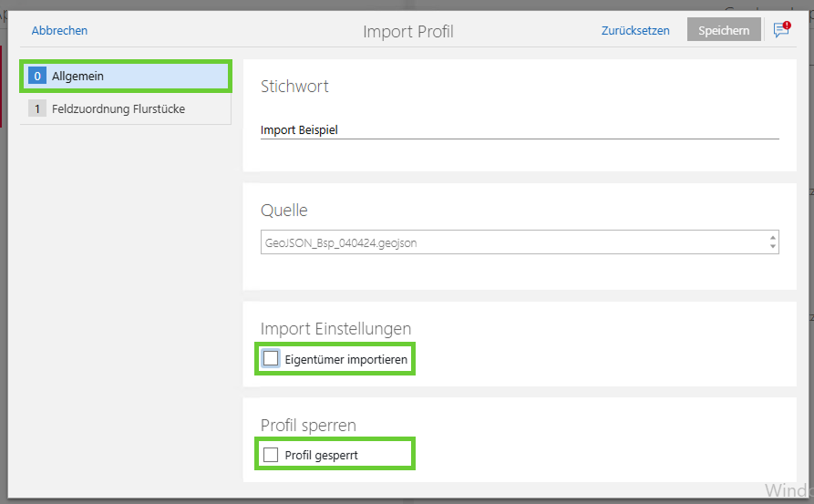Click Zurücksetzen to reset the profile

tap(635, 31)
